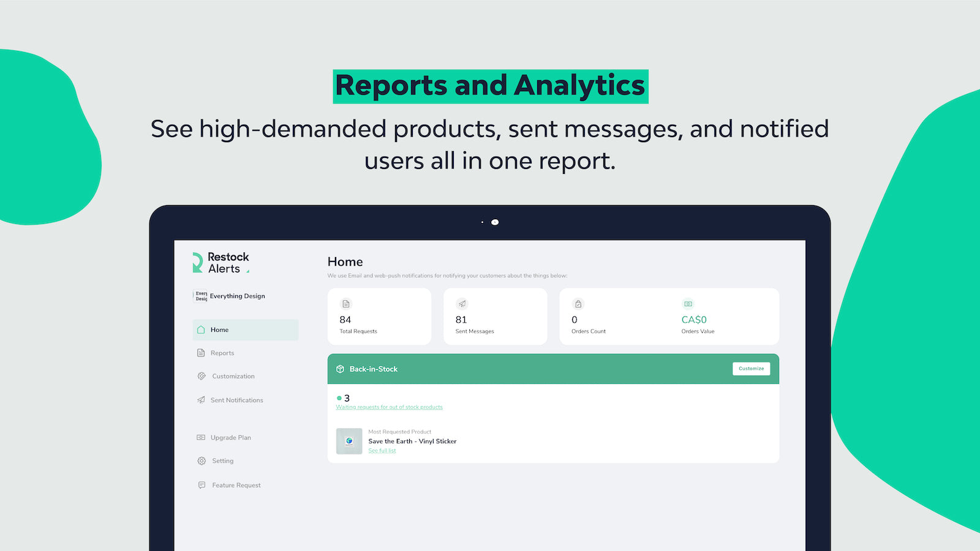This screenshot has height=551, width=980.
Task: Open waiting requests for out of stock products link
Action: point(390,408)
